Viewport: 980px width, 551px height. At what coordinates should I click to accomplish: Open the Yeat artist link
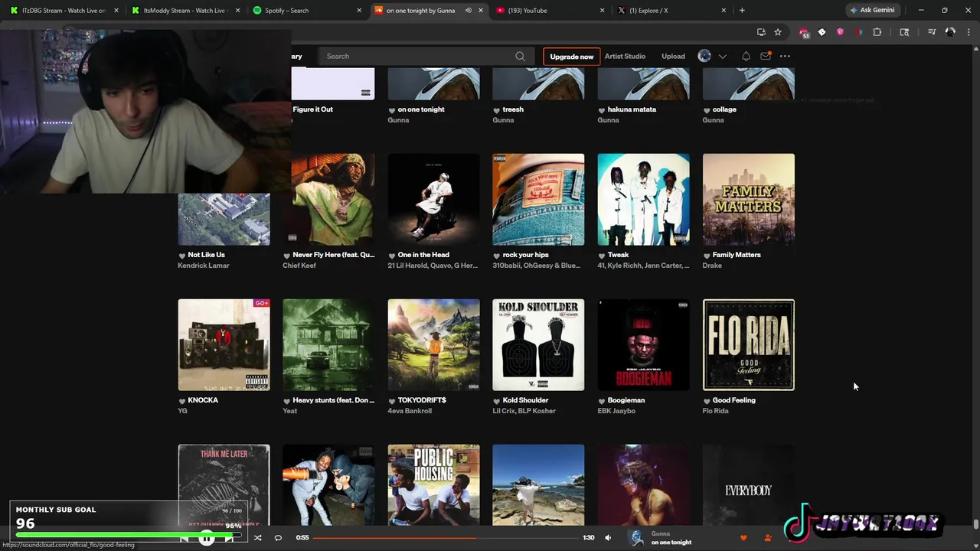(x=289, y=411)
